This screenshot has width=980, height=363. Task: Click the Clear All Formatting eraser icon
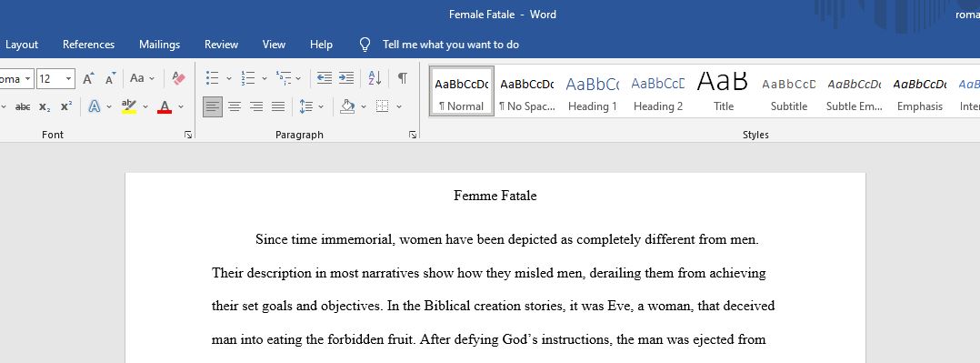(179, 78)
